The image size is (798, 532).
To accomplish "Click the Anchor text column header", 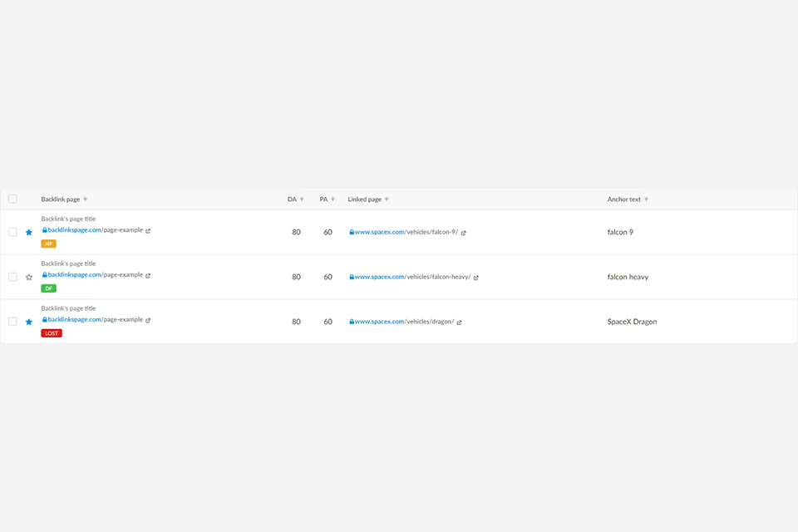I will [x=624, y=199].
